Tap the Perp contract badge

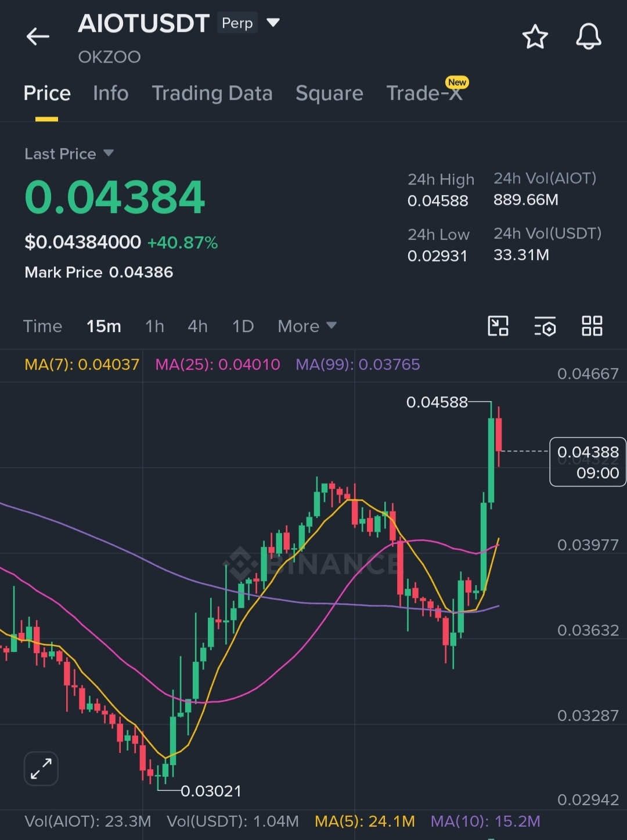(x=237, y=23)
